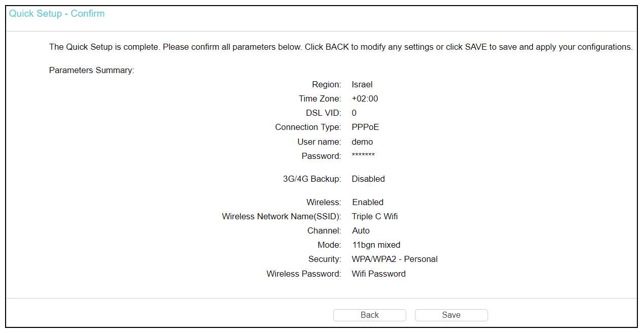The height and width of the screenshot is (333, 644).
Task: Click the Quick Setup complete instruction text
Action: pyautogui.click(x=341, y=47)
